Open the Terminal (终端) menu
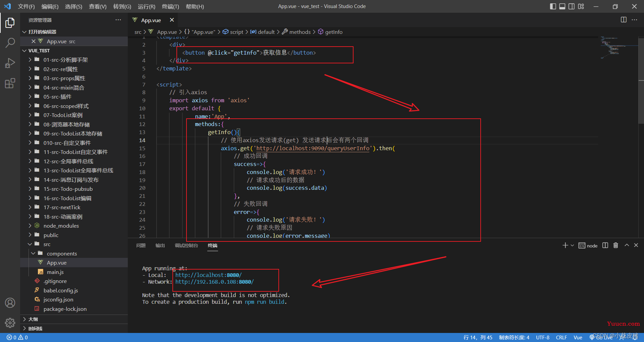The width and height of the screenshot is (644, 342). [170, 7]
